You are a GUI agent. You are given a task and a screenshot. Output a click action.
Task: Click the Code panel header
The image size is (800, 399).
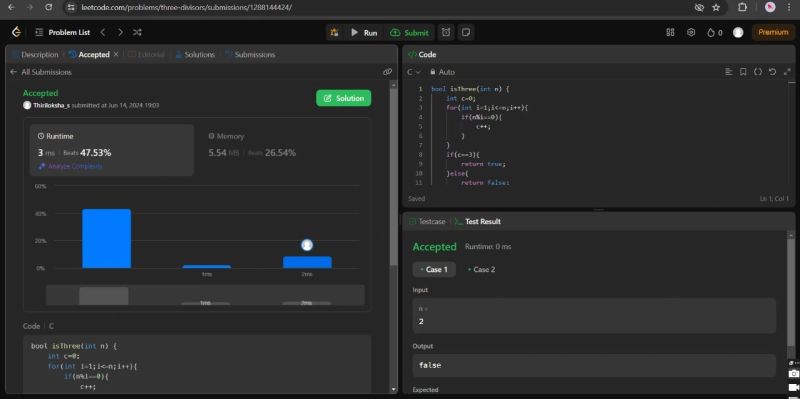[598, 55]
